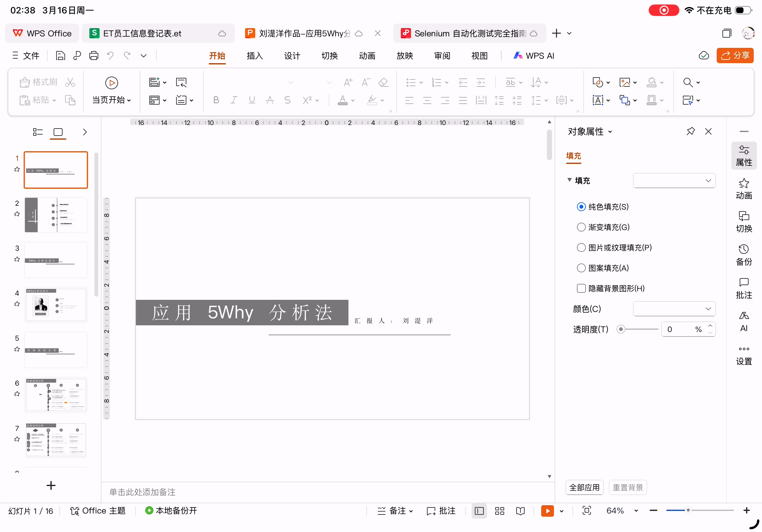
Task: Open the fill preset dropdown
Action: [x=674, y=181]
